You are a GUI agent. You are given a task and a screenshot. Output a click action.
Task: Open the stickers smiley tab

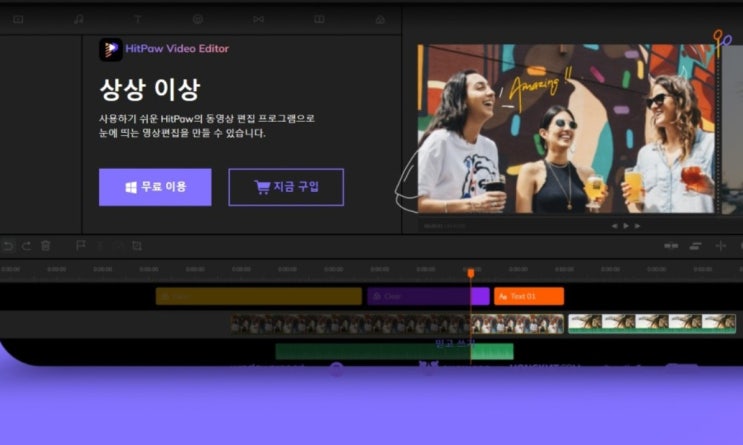pos(198,19)
